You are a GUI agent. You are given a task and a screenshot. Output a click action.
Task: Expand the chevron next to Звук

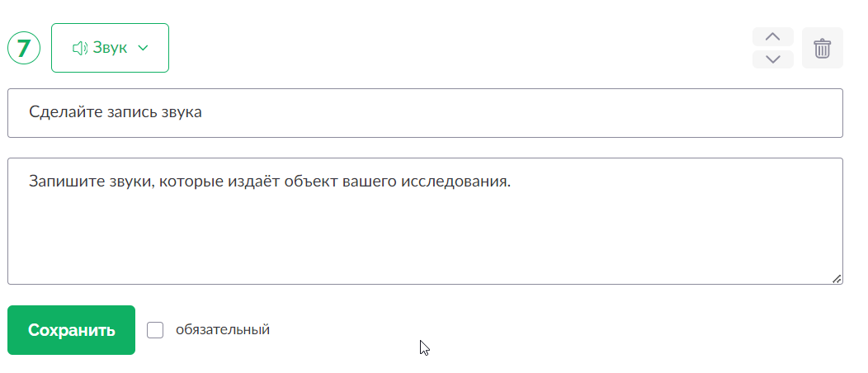coord(143,48)
